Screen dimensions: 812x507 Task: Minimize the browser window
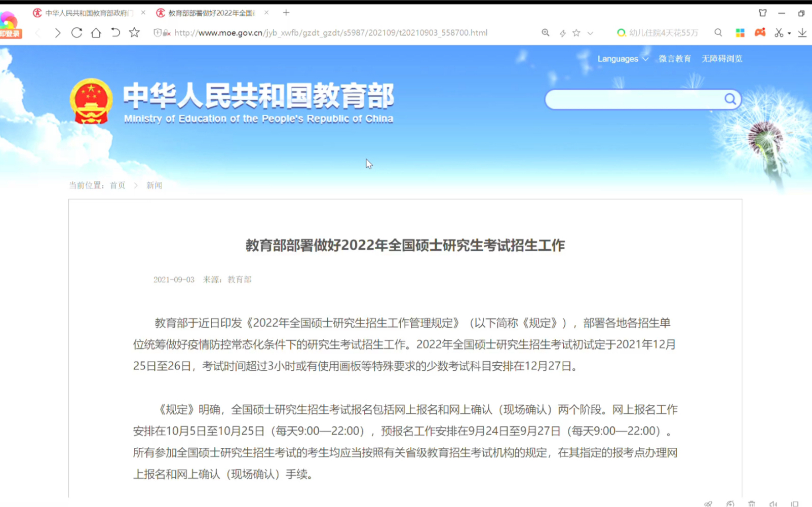click(781, 13)
